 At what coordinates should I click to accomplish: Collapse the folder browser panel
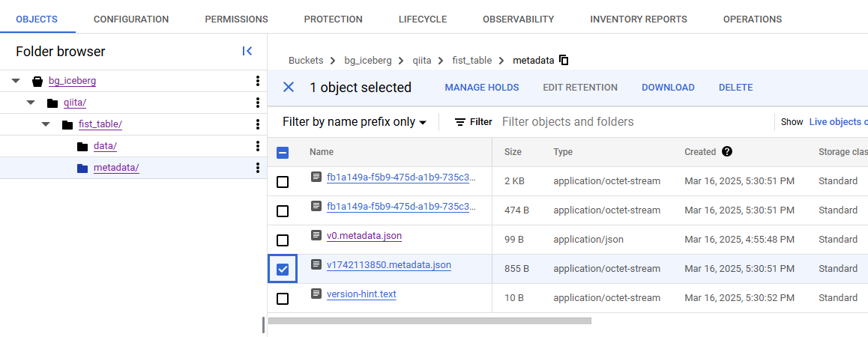pos(247,51)
